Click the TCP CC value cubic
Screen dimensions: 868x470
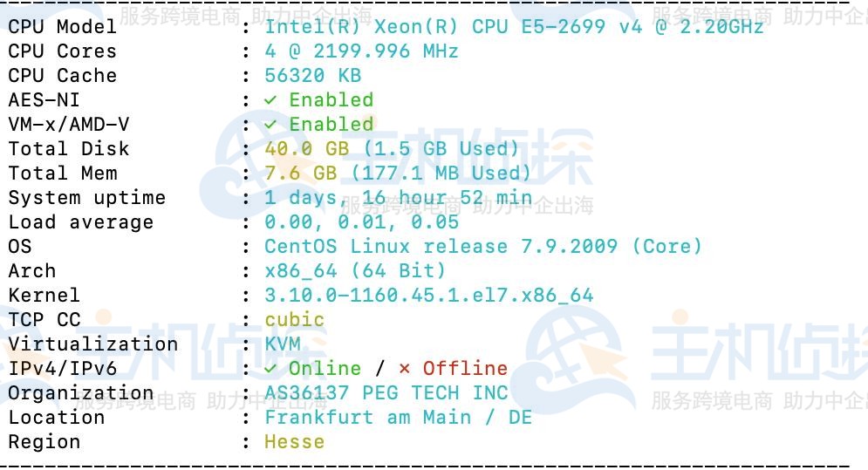(x=294, y=320)
